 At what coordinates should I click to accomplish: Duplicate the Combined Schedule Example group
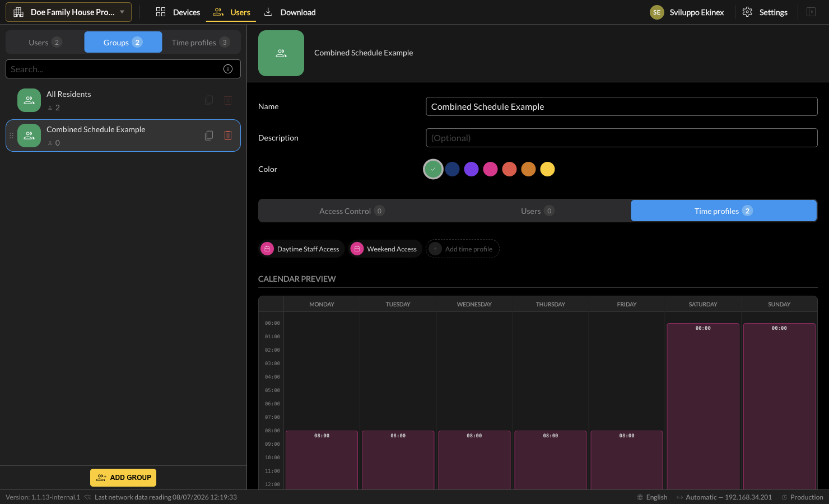pos(209,136)
